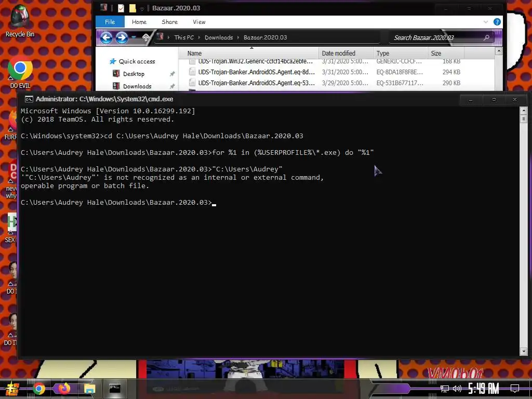Minimize the cmd.exe window

pyautogui.click(x=471, y=100)
